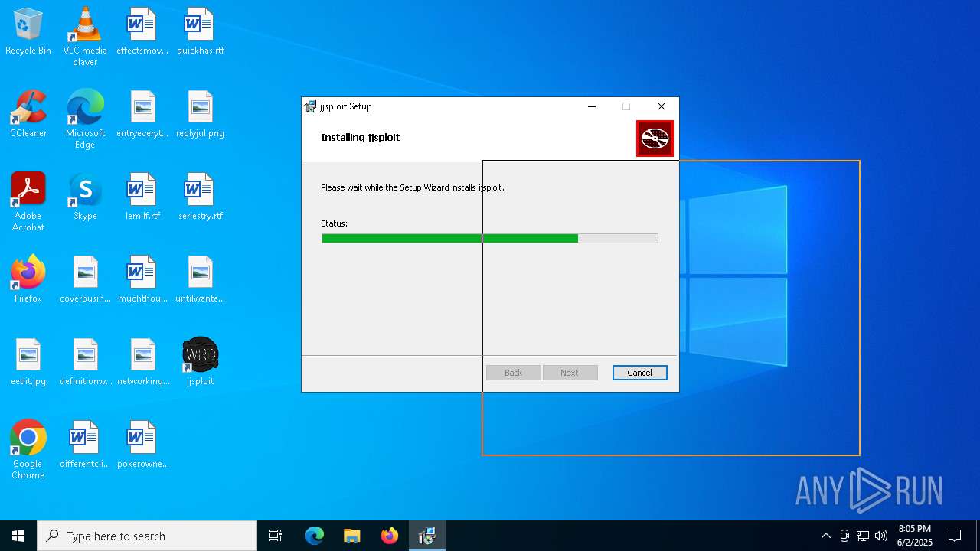Open the volume control tray icon
980x551 pixels.
click(881, 536)
